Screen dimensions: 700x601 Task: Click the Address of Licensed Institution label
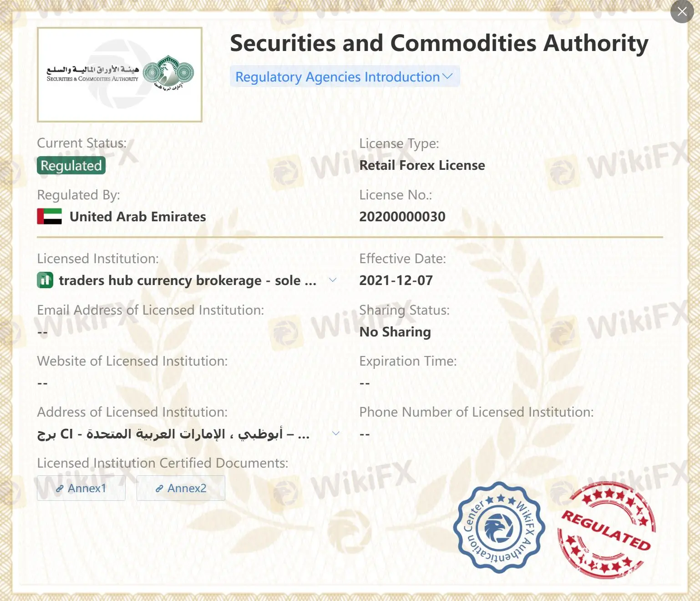point(132,412)
